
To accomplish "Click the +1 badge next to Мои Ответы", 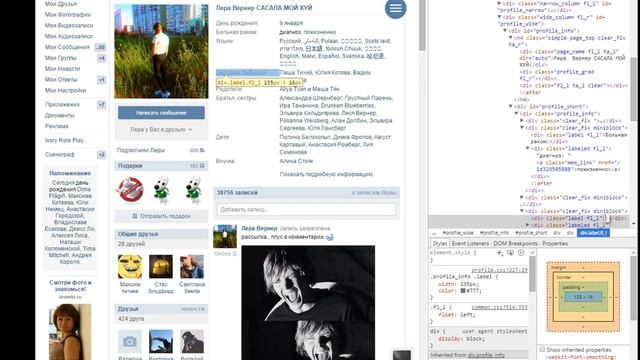I will pyautogui.click(x=102, y=80).
